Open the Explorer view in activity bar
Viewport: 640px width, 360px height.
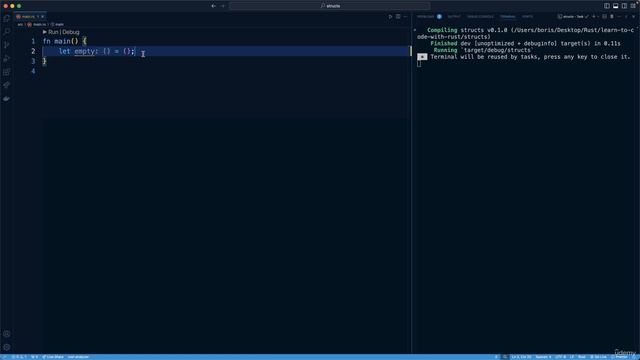pos(7,18)
